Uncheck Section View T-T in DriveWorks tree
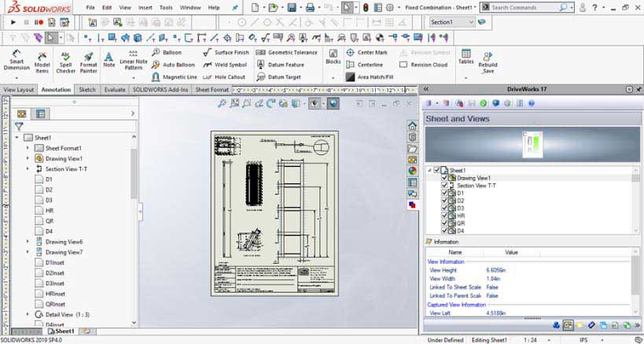The width and height of the screenshot is (644, 344). 444,185
